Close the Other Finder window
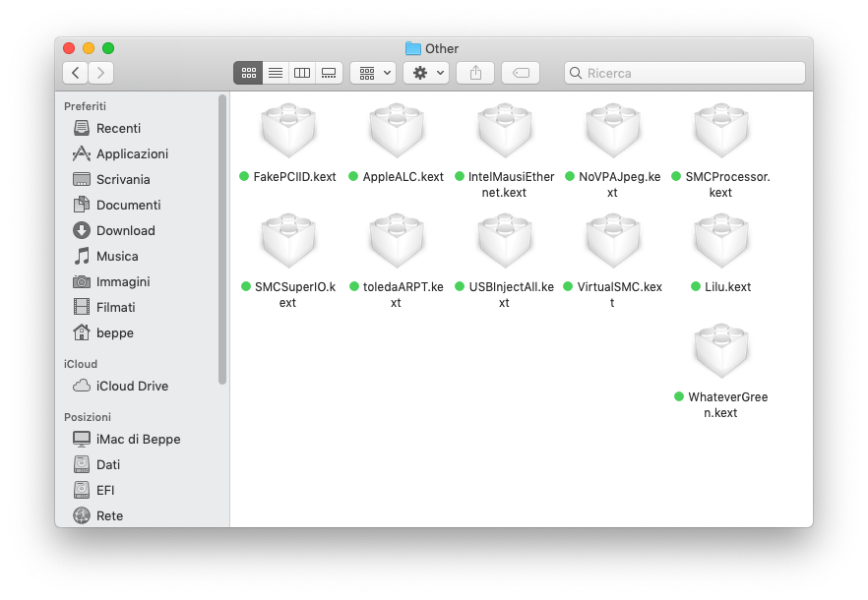868x600 pixels. tap(69, 48)
